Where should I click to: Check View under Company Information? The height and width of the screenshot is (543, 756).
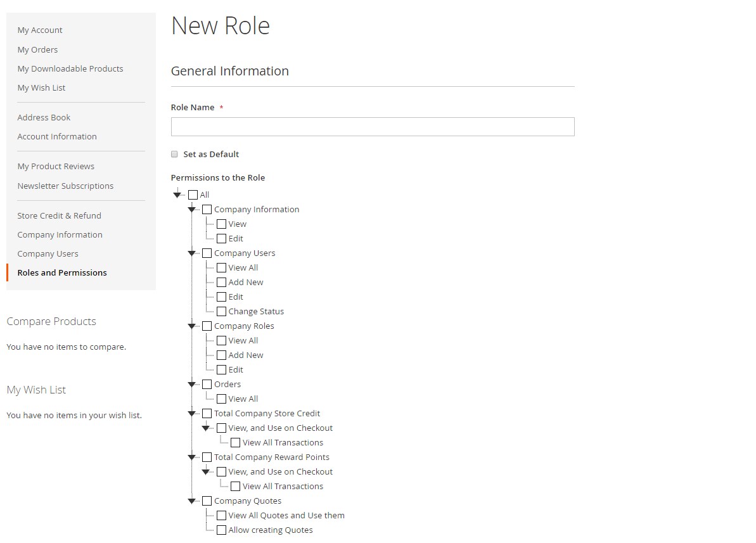(x=221, y=224)
